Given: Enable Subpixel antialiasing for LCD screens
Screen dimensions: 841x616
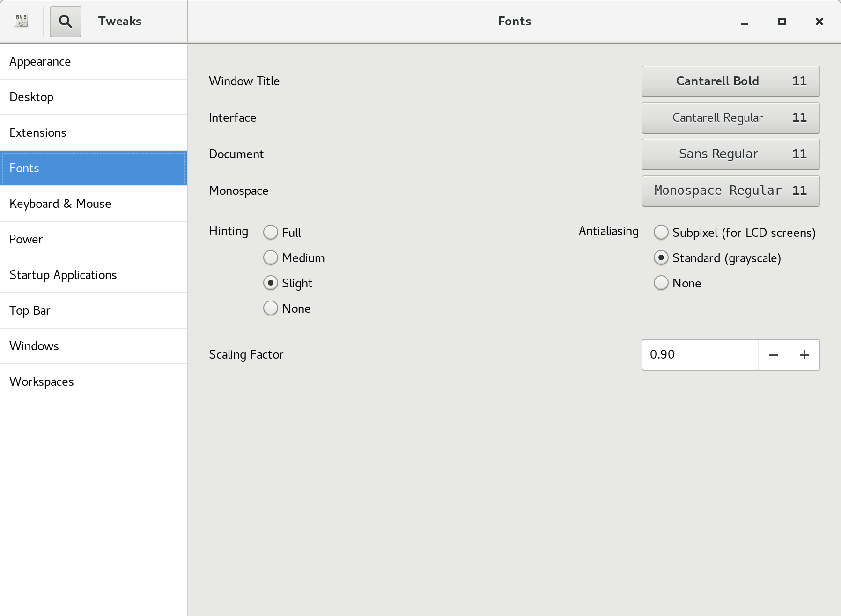Looking at the screenshot, I should tap(661, 233).
